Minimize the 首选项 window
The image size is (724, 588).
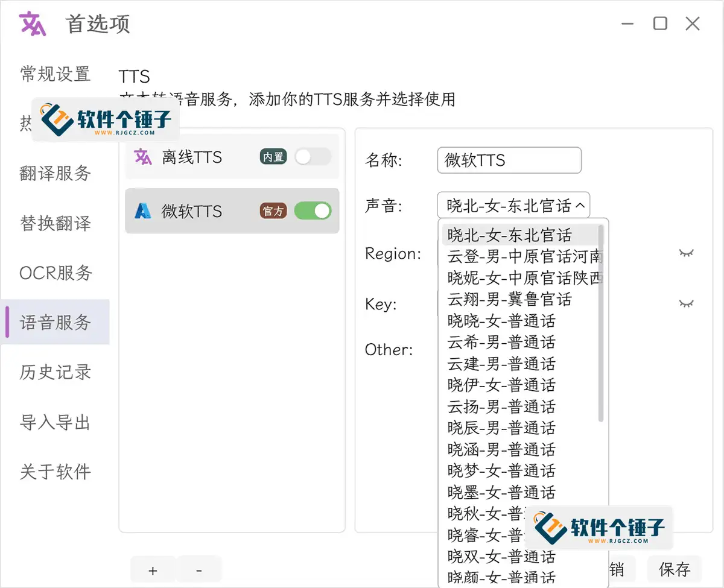[x=628, y=24]
